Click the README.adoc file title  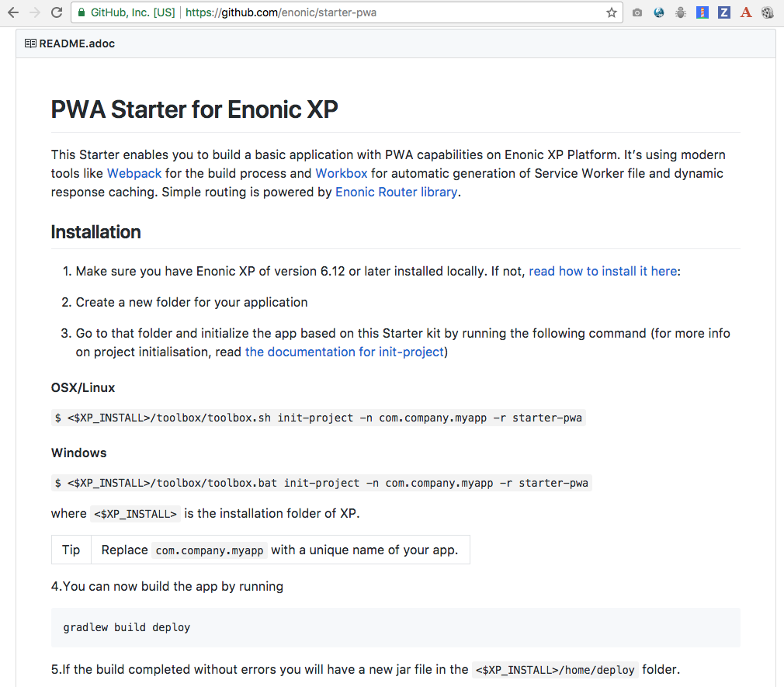[x=77, y=43]
